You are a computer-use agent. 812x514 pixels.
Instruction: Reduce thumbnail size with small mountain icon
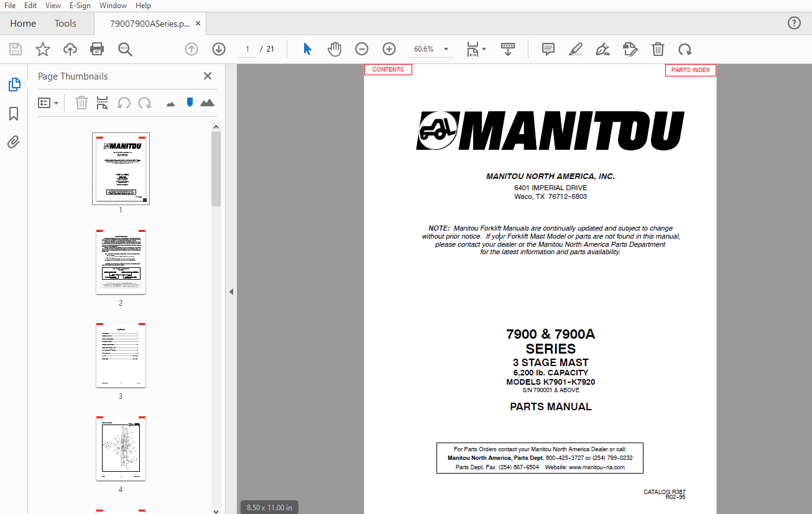(x=171, y=104)
